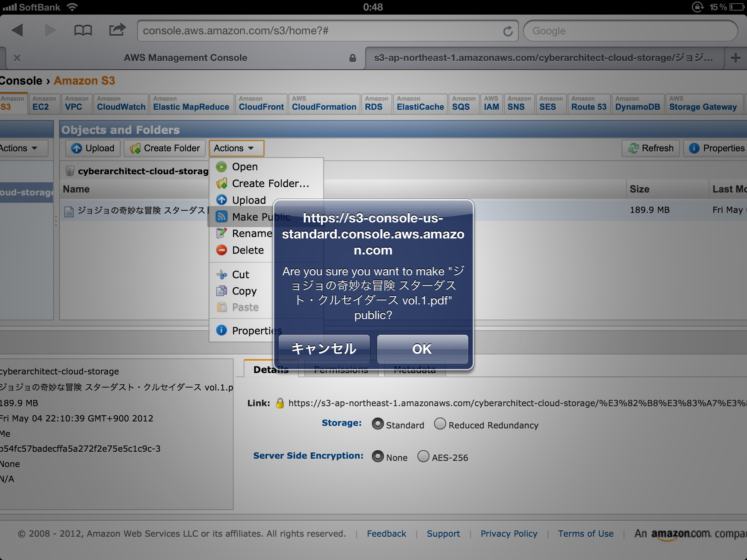Image resolution: width=747 pixels, height=560 pixels.
Task: Open the Elastic MapReduce service tab
Action: tap(191, 104)
